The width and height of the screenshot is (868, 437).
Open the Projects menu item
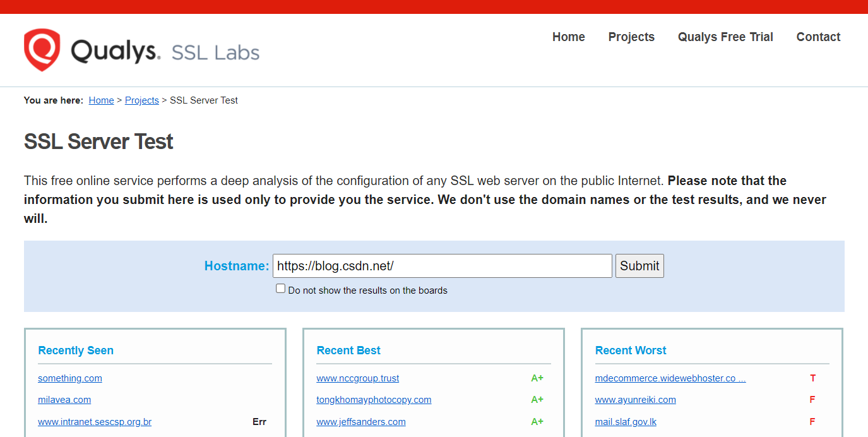[x=631, y=37]
